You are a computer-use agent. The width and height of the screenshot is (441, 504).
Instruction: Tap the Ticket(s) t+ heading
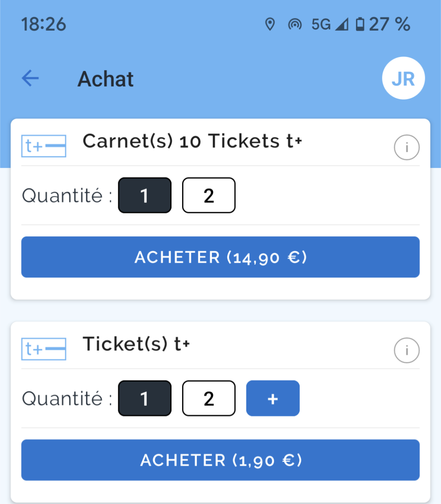point(136,344)
